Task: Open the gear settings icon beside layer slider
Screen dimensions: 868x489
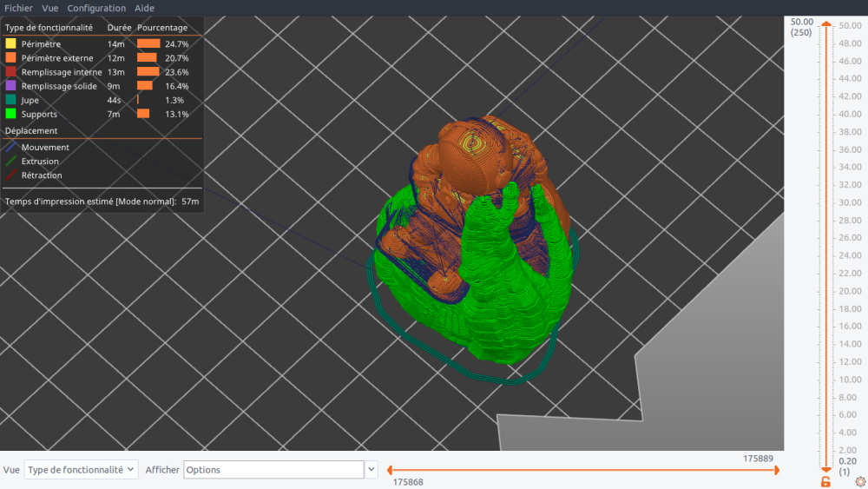Action: tap(860, 482)
